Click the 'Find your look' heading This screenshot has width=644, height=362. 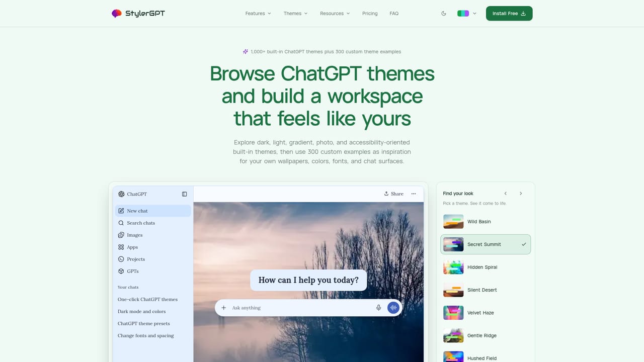[458, 194]
